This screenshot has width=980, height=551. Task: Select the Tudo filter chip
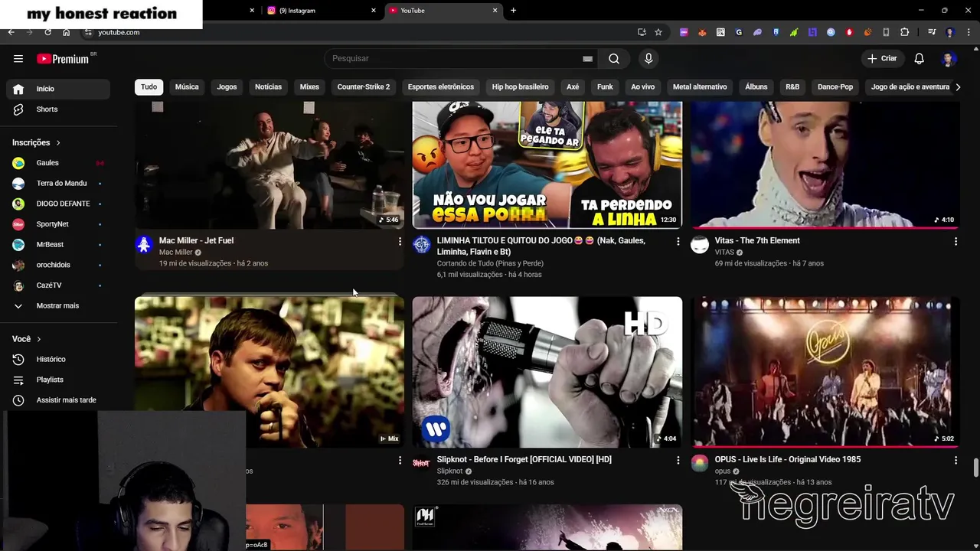(x=149, y=87)
